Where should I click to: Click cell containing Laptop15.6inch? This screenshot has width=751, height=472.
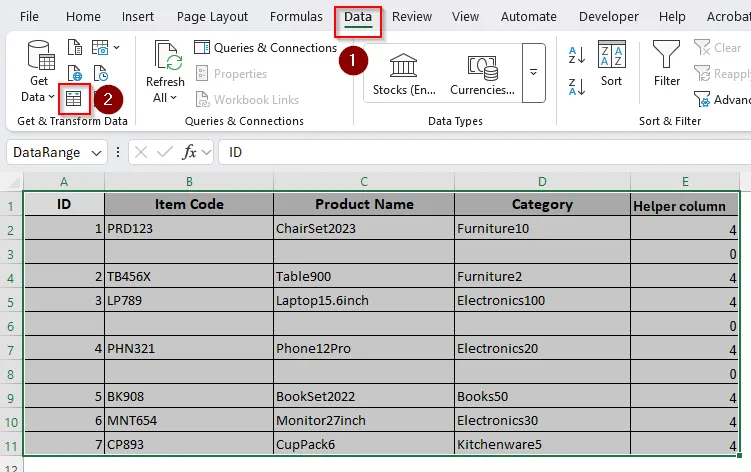[364, 300]
